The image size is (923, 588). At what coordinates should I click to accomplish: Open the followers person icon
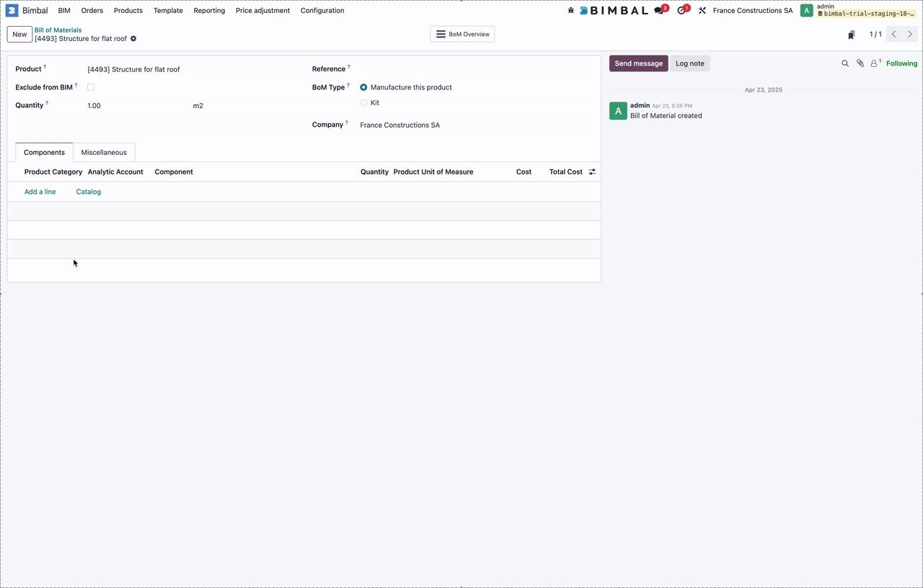tap(875, 63)
